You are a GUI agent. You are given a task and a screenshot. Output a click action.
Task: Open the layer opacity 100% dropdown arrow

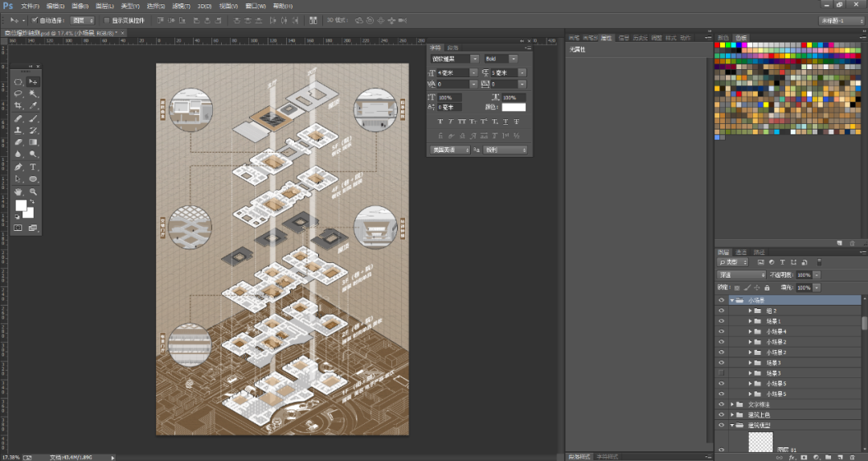tap(817, 275)
